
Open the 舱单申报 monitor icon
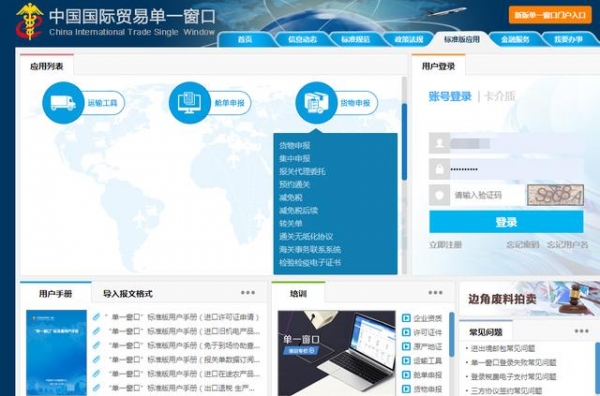[189, 103]
